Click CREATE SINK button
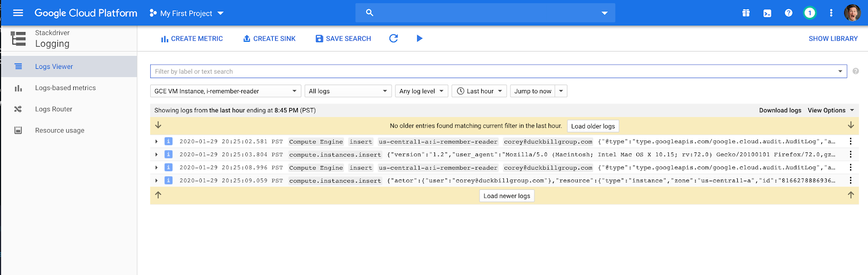This screenshot has width=868, height=275. tap(269, 39)
